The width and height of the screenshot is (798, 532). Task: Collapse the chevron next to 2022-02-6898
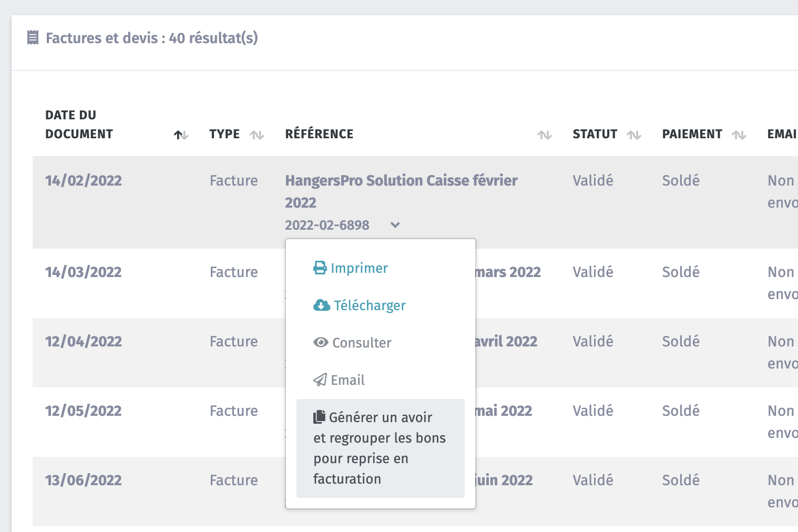click(x=395, y=225)
